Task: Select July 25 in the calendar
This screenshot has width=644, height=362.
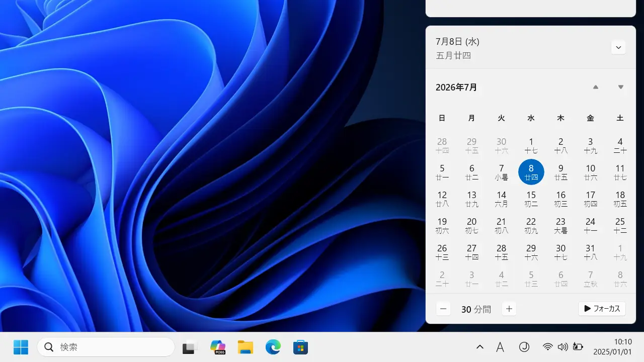Action: tap(620, 225)
